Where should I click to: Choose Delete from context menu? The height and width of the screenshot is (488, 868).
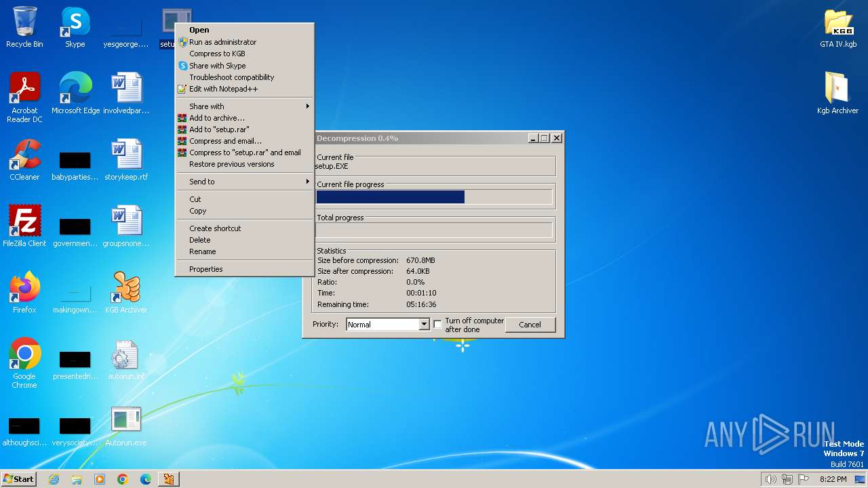[245, 240]
